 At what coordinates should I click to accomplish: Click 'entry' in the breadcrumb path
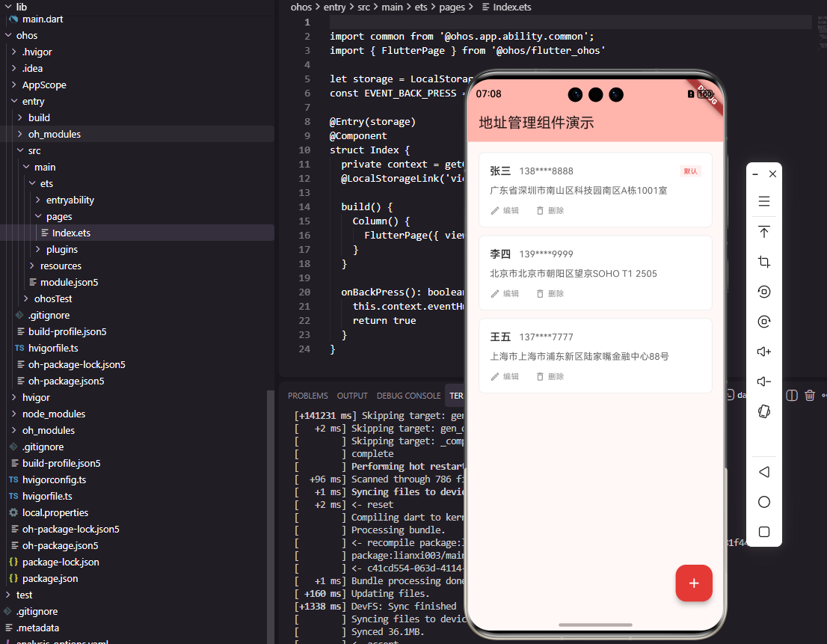coord(334,7)
